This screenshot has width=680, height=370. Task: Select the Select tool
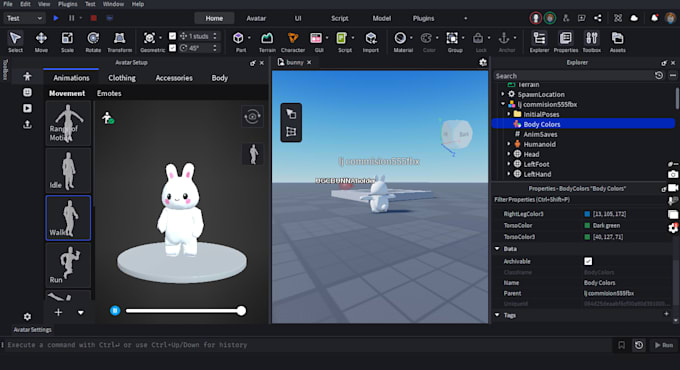[x=15, y=42]
